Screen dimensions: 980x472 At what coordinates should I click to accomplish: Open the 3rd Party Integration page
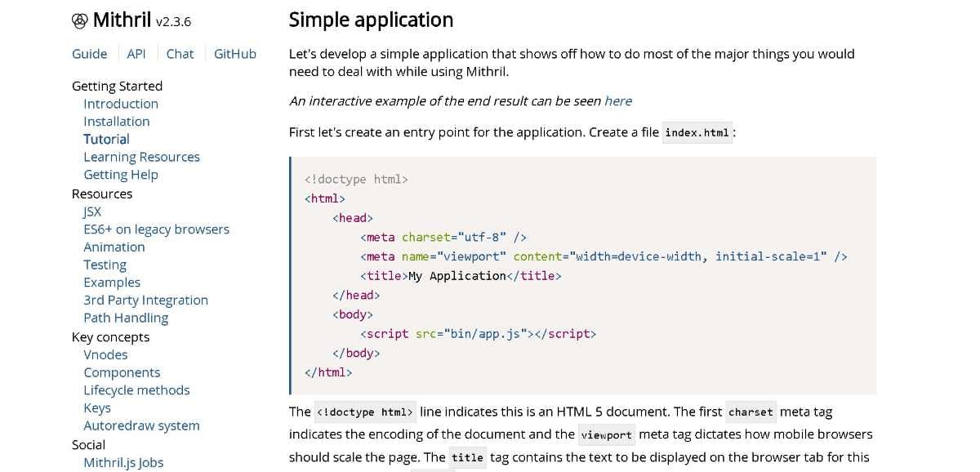point(145,300)
